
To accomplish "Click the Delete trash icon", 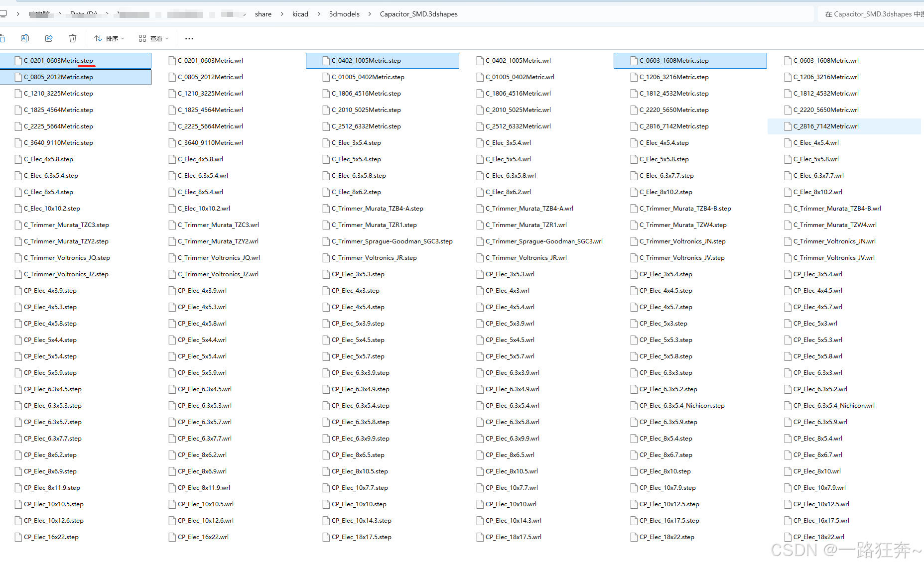I will (x=73, y=38).
